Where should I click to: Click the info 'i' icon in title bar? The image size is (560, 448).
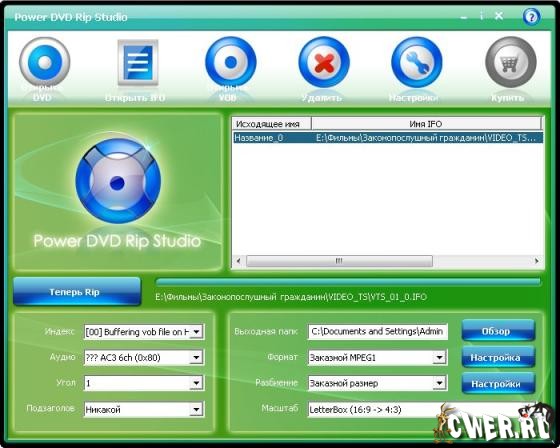481,16
